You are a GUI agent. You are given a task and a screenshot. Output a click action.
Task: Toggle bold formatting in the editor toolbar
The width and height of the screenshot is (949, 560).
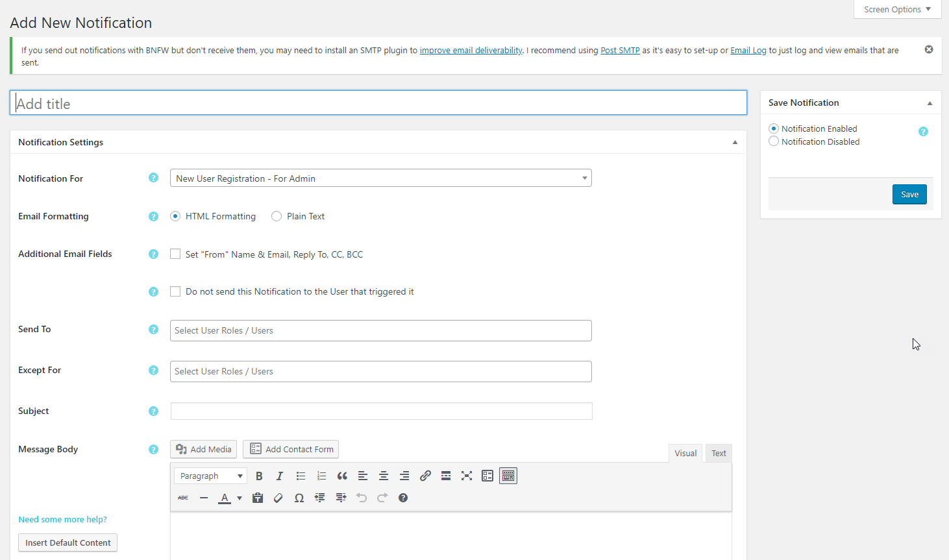(259, 476)
